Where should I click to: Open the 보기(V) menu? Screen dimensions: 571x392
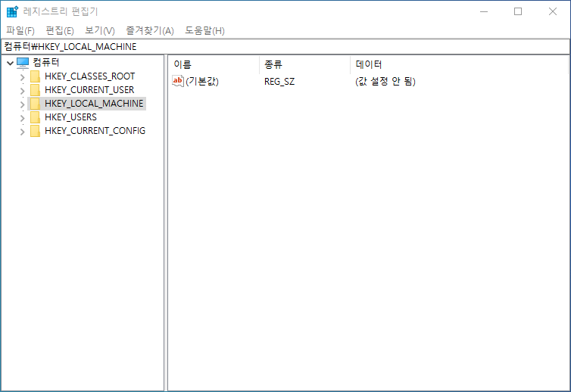pyautogui.click(x=100, y=30)
